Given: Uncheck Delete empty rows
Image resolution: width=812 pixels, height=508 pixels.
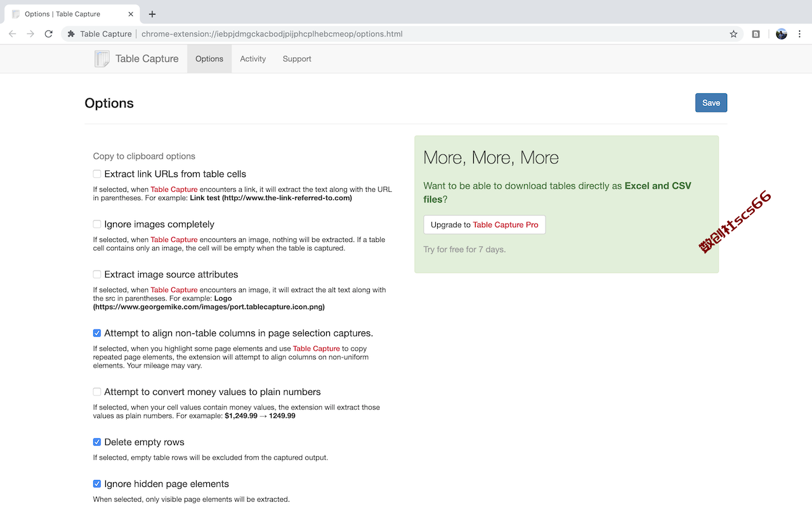Looking at the screenshot, I should click(97, 442).
